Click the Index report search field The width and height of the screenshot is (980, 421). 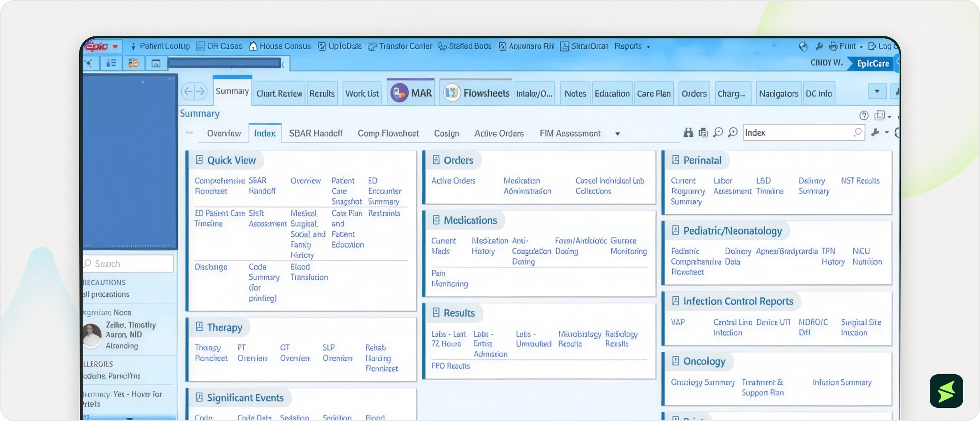(x=803, y=132)
